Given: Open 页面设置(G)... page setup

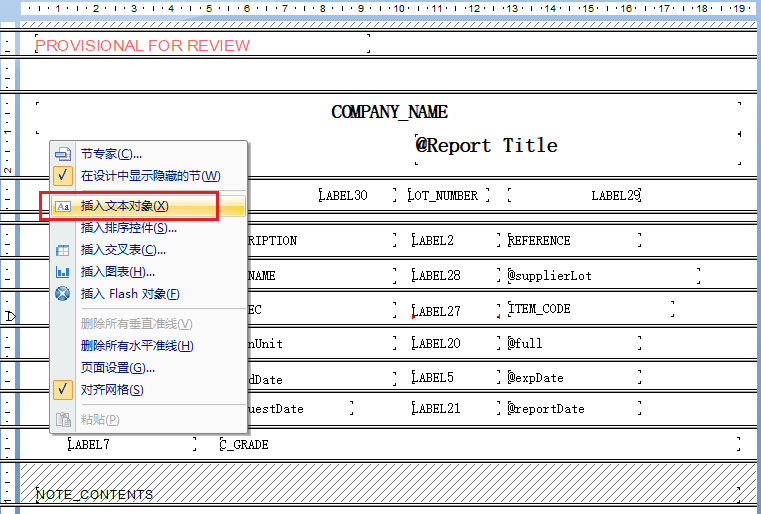Looking at the screenshot, I should point(118,368).
